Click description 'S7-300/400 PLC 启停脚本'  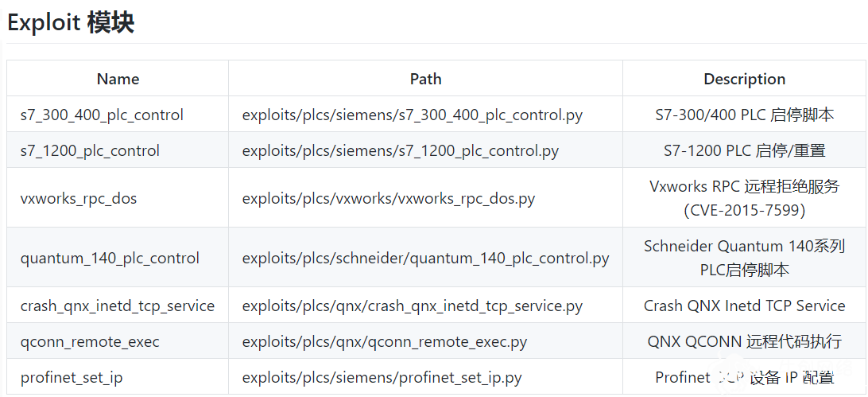point(745,115)
